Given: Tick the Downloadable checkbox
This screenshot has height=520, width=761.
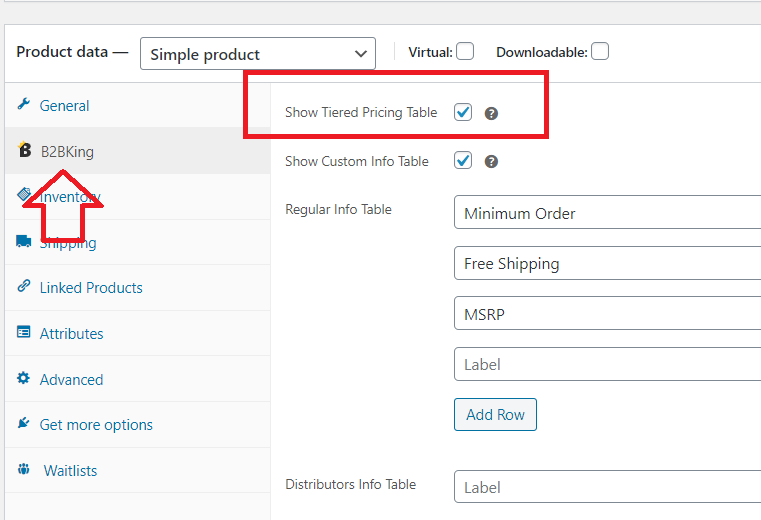Looking at the screenshot, I should (x=600, y=51).
